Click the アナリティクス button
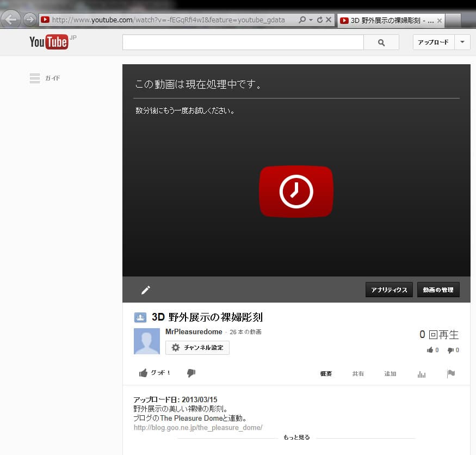 tap(389, 290)
